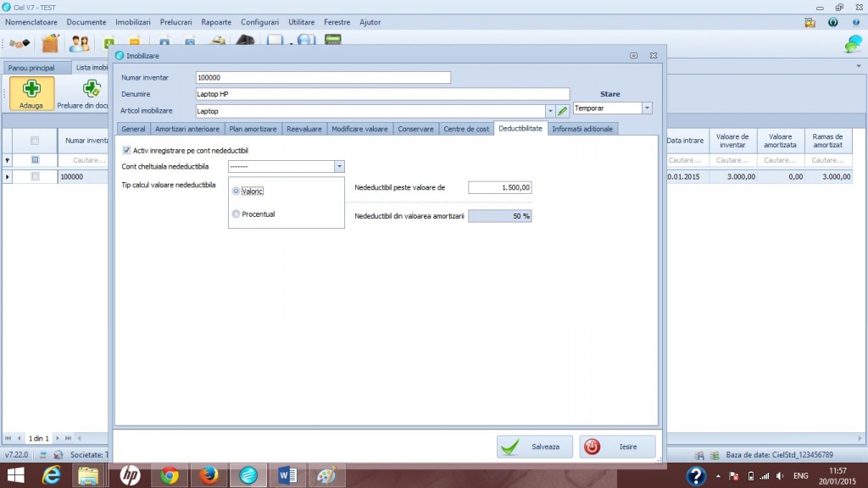Click the globe window toolbar icon
The image size is (868, 488).
point(306,39)
